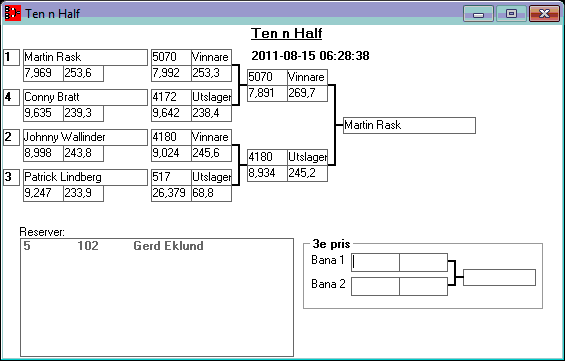Click the Patrick Lindberg name field
Screen dimensions: 565x361
85,177
